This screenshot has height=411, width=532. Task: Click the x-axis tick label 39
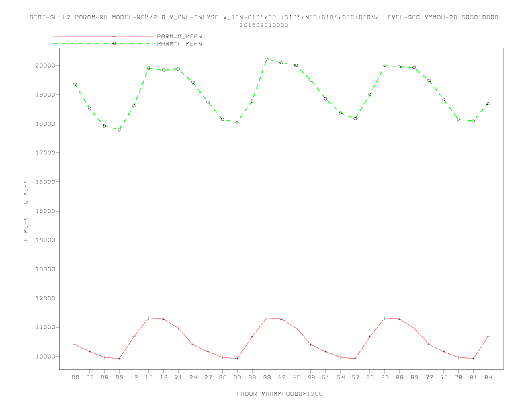pyautogui.click(x=267, y=377)
